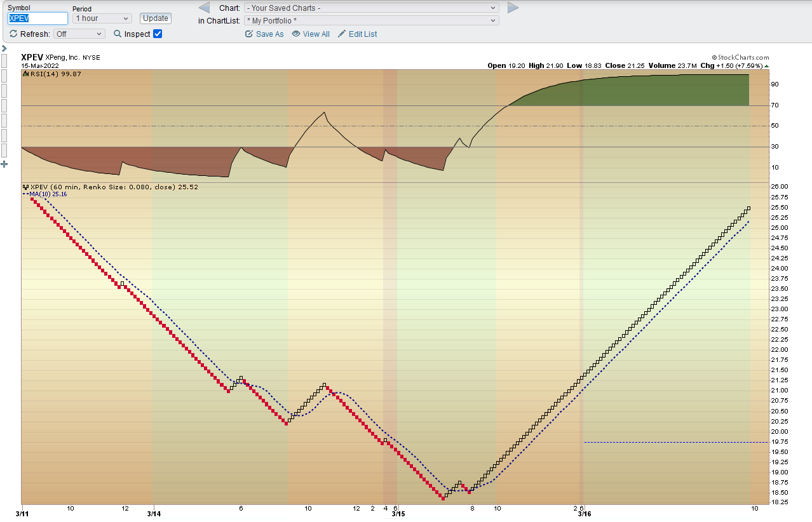Viewport: 812px width, 522px height.
Task: Click the RSI 70 level axis label
Action: 775,105
